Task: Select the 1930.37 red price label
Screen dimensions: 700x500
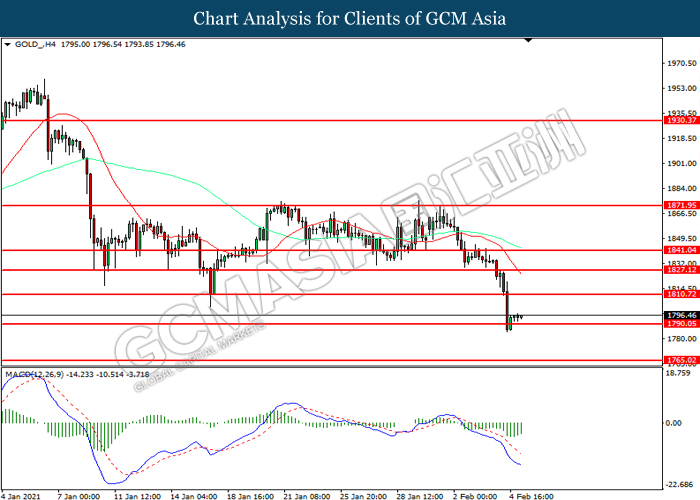Action: pyautogui.click(x=682, y=120)
